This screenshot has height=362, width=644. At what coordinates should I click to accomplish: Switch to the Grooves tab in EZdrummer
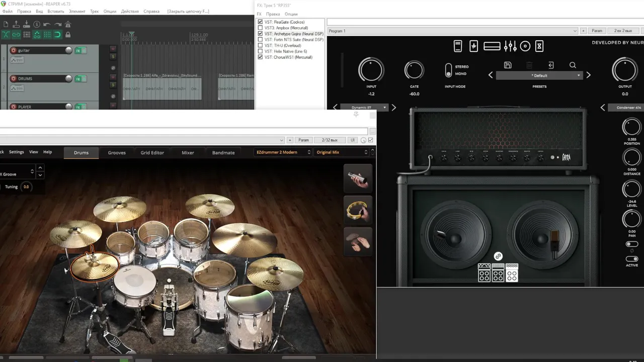point(117,153)
